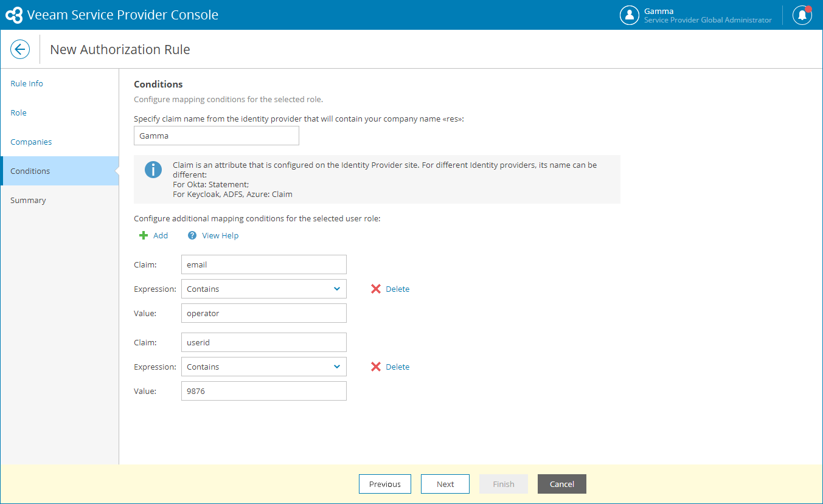This screenshot has width=823, height=504.
Task: Click the Veeam logo icon
Action: point(14,15)
